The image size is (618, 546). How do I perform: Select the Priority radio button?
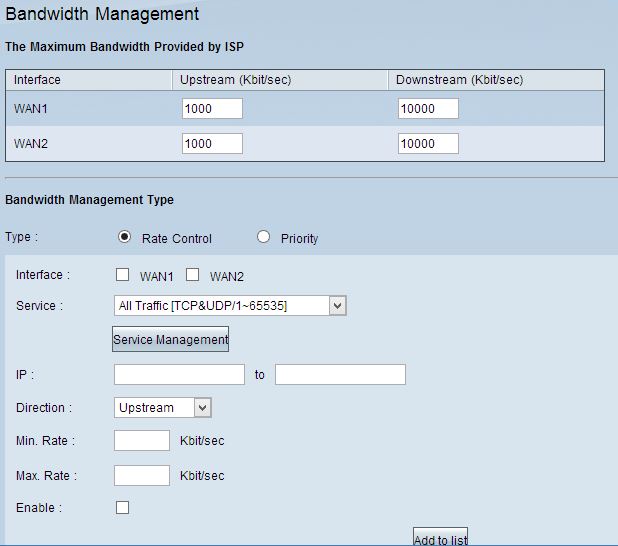click(x=263, y=237)
